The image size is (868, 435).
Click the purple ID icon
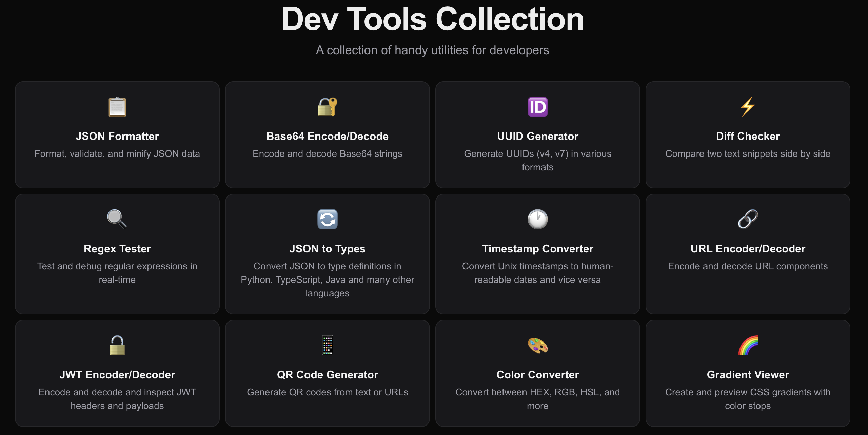tap(538, 107)
